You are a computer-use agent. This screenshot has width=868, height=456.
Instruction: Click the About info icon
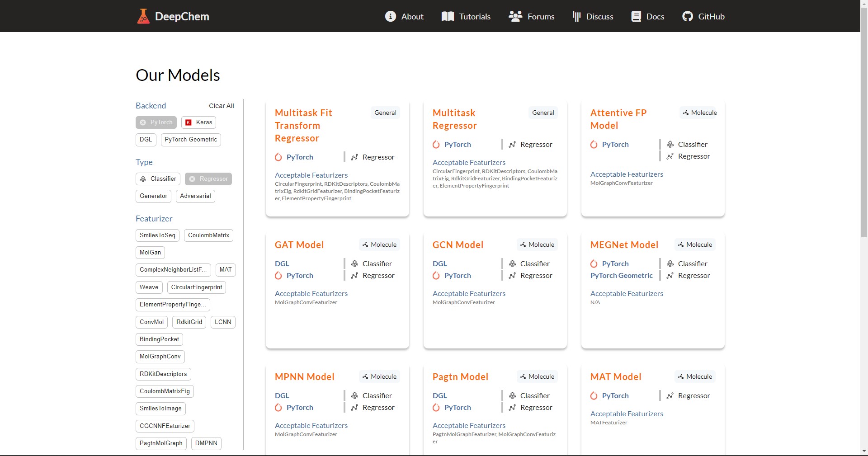[391, 16]
